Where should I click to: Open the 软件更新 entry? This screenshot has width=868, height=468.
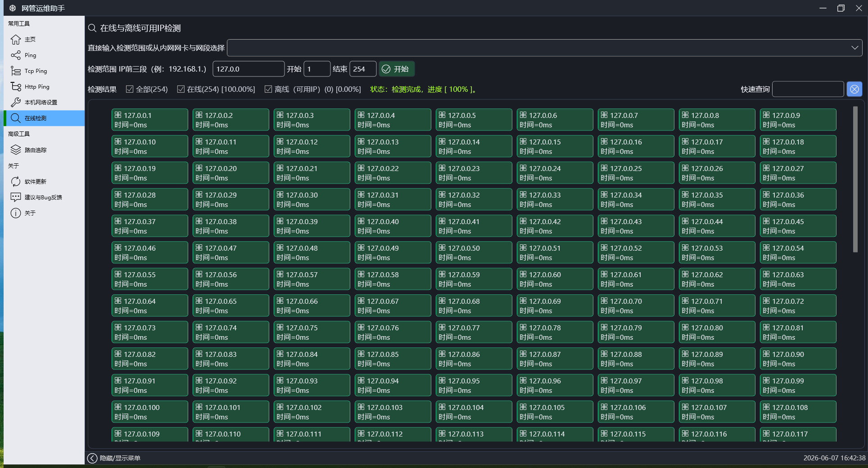click(x=44, y=181)
